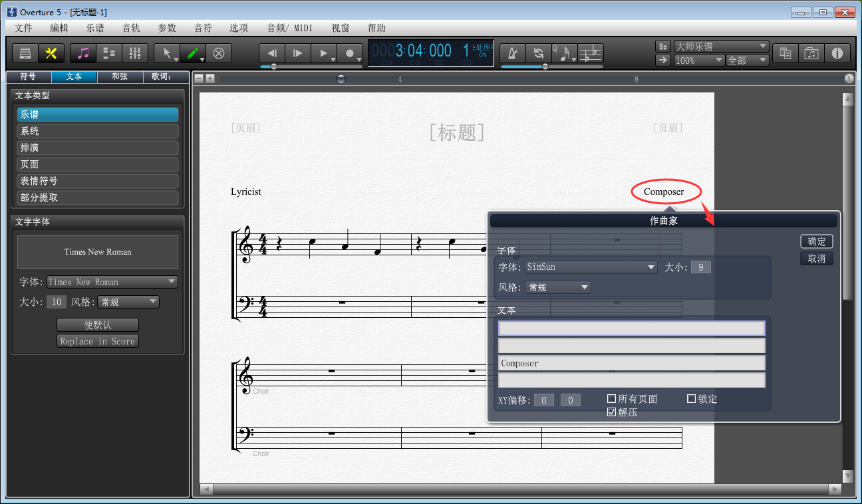862x504 pixels.
Task: Select 排演 in the text type list
Action: click(x=98, y=148)
